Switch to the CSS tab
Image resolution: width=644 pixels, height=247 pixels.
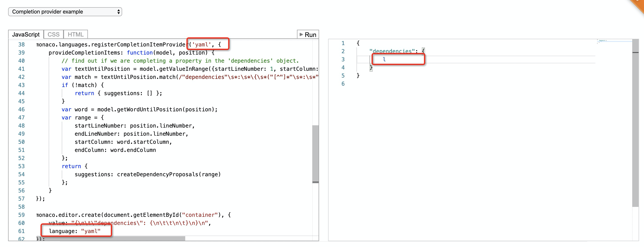pos(53,34)
